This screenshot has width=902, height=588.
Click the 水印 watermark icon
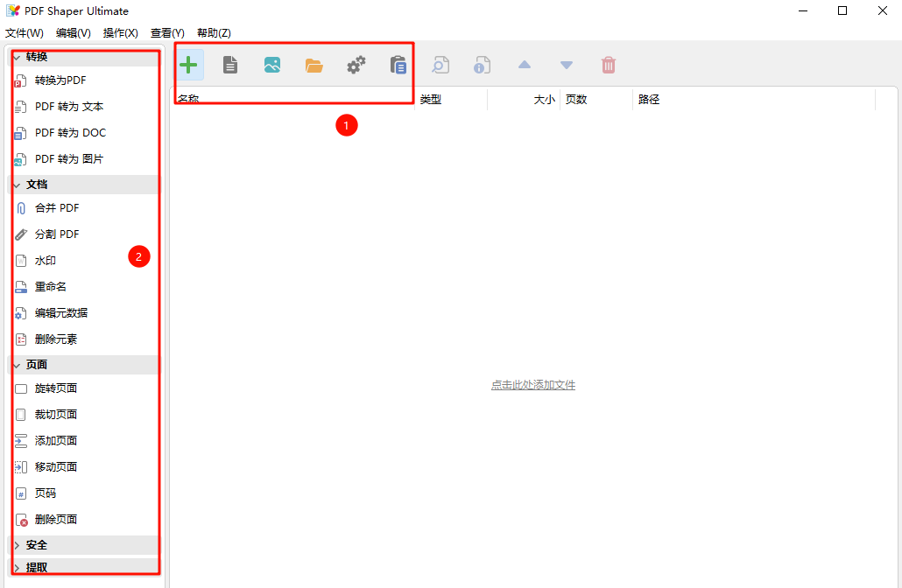(x=21, y=261)
